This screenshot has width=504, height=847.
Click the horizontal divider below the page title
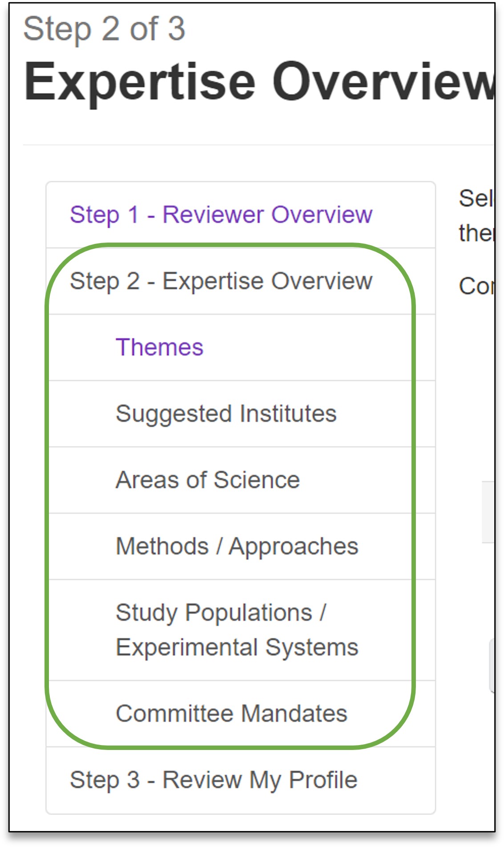258,145
